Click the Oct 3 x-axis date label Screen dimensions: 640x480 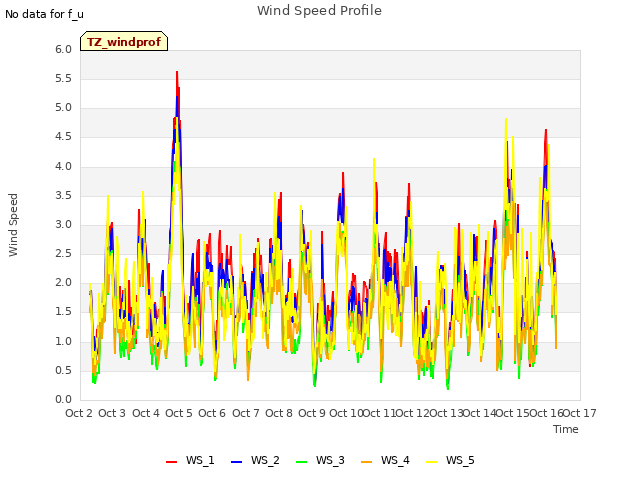point(112,413)
